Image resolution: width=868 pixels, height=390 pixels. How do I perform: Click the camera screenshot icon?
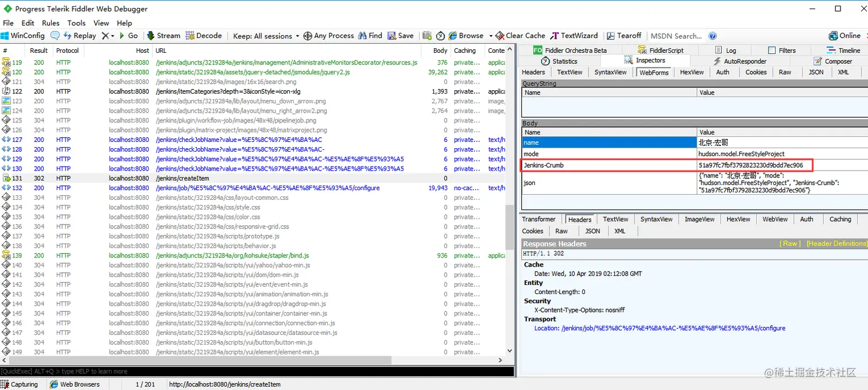pyautogui.click(x=427, y=36)
